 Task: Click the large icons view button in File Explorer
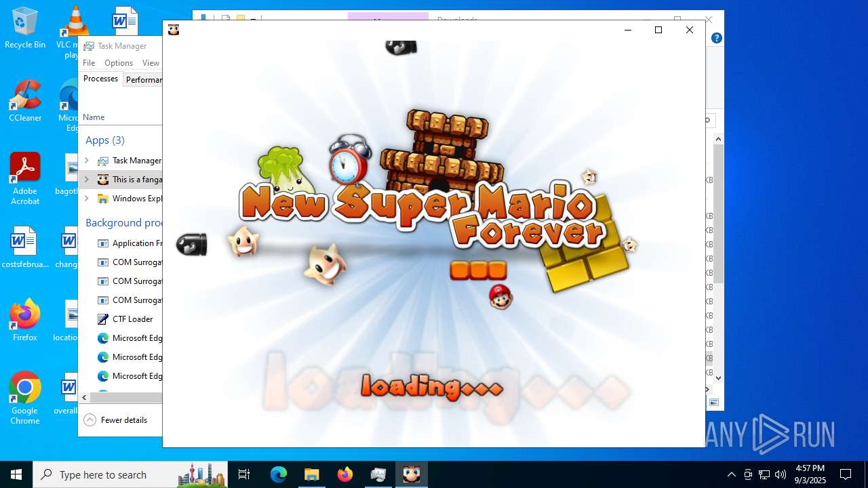tap(714, 403)
